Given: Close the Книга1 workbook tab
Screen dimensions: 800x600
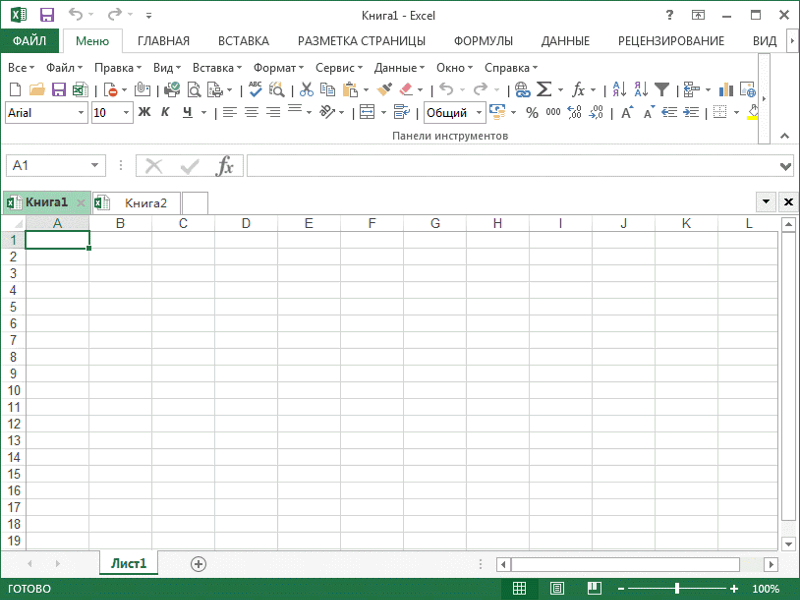Looking at the screenshot, I should tap(81, 203).
